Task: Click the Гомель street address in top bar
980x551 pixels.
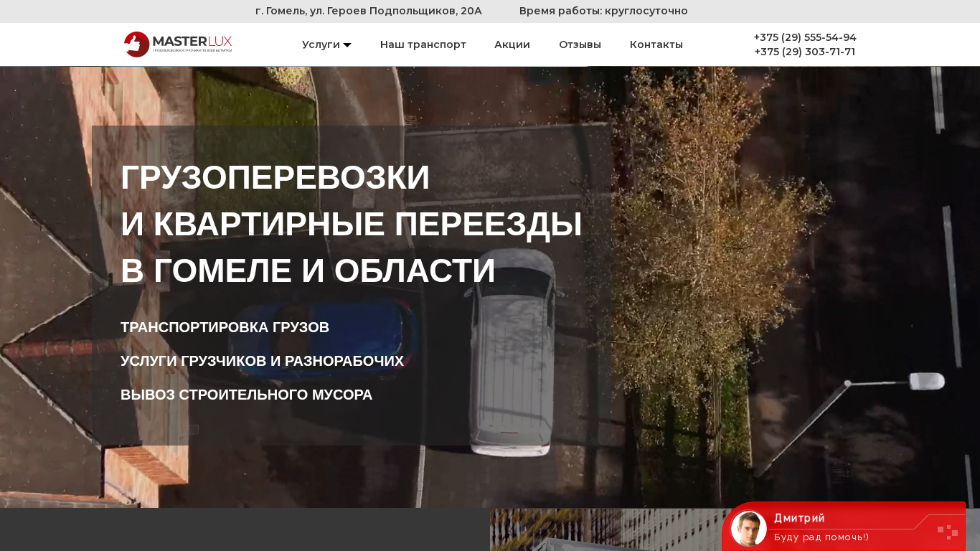Action: point(368,11)
